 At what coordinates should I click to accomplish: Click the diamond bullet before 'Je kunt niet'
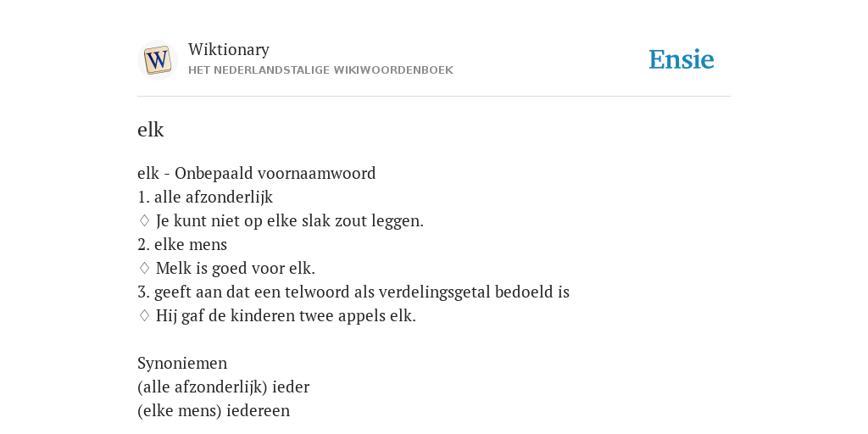(144, 221)
